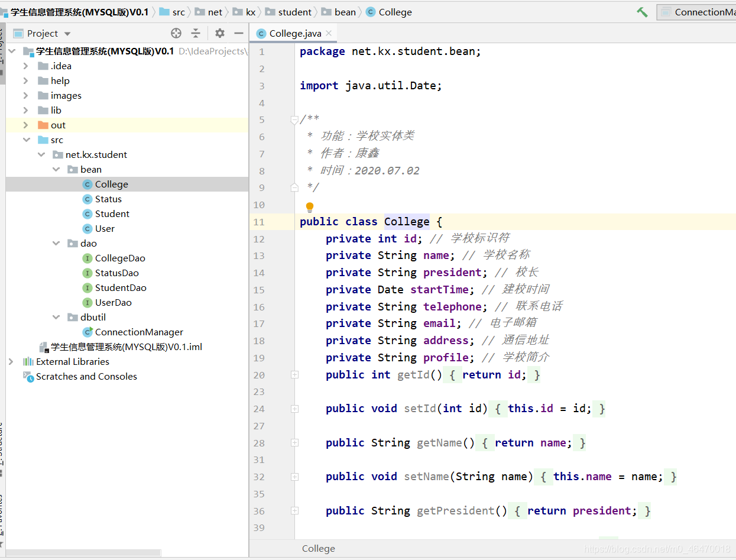Click the College icon in breadcrumb bar
The image size is (736, 560).
(371, 12)
